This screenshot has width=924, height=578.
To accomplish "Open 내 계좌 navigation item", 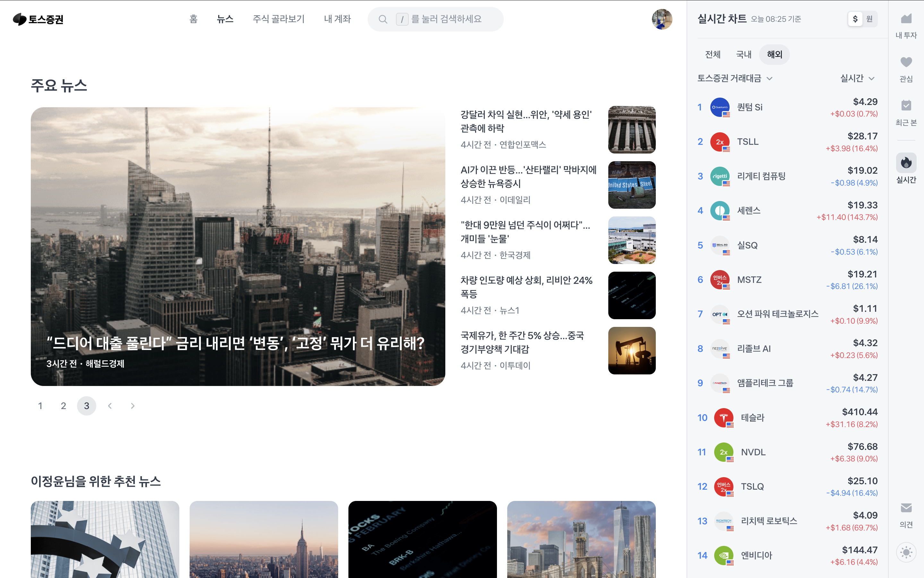I will pos(337,19).
